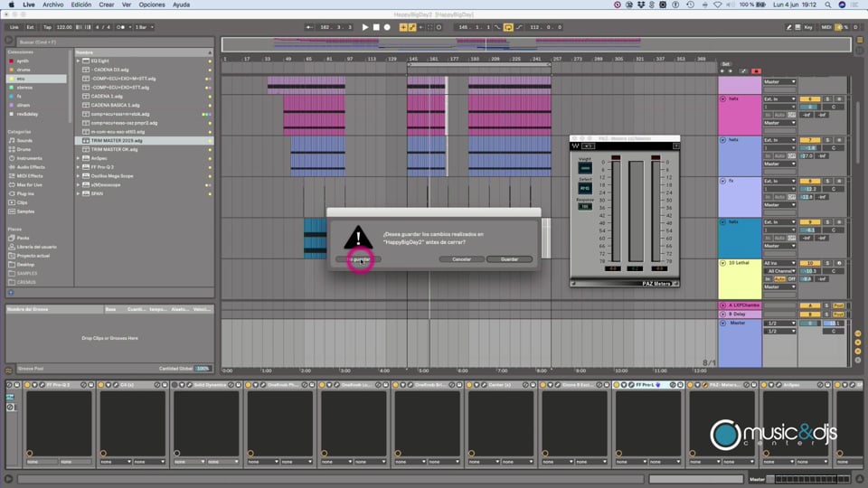868x488 pixels.
Task: Toggle the Solid Dynamics device activator
Action: click(175, 385)
